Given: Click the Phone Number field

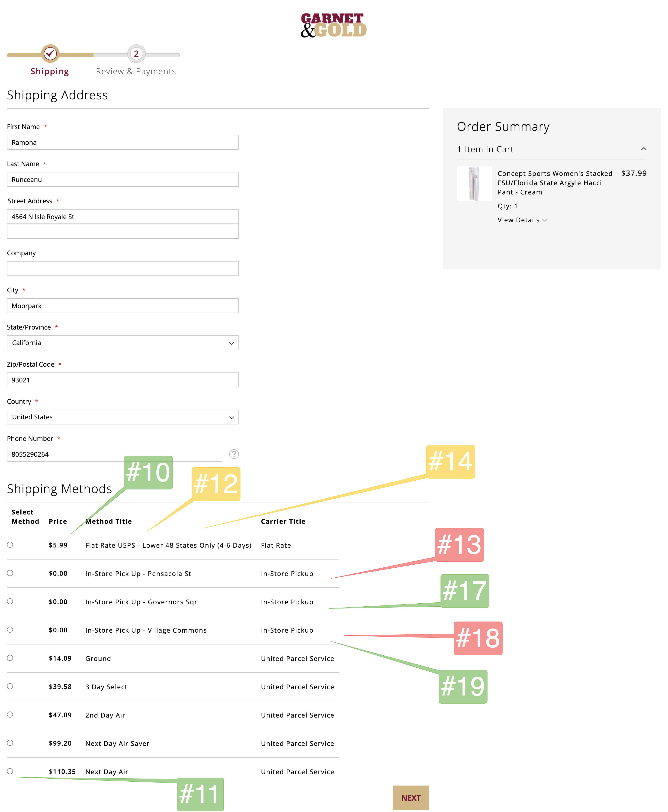Looking at the screenshot, I should point(114,454).
